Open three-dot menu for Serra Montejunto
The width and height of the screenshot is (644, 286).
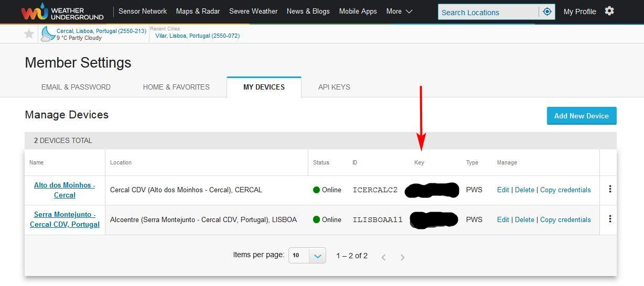click(x=610, y=219)
